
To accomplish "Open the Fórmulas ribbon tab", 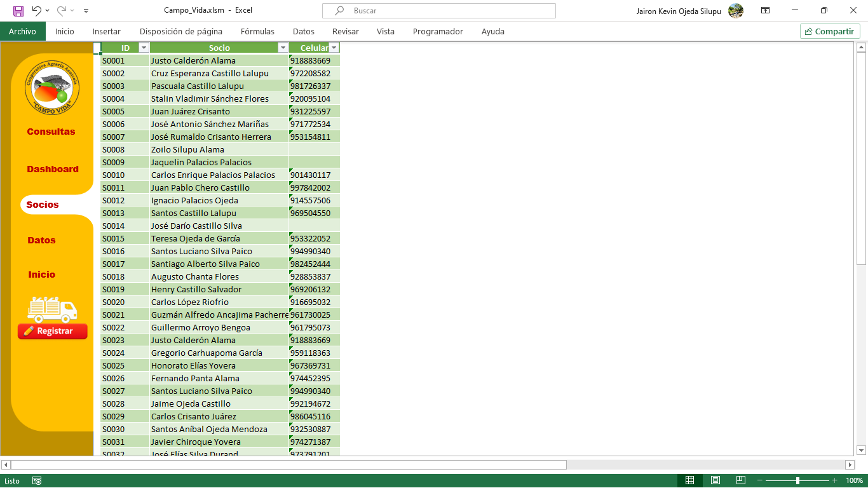I will [257, 31].
